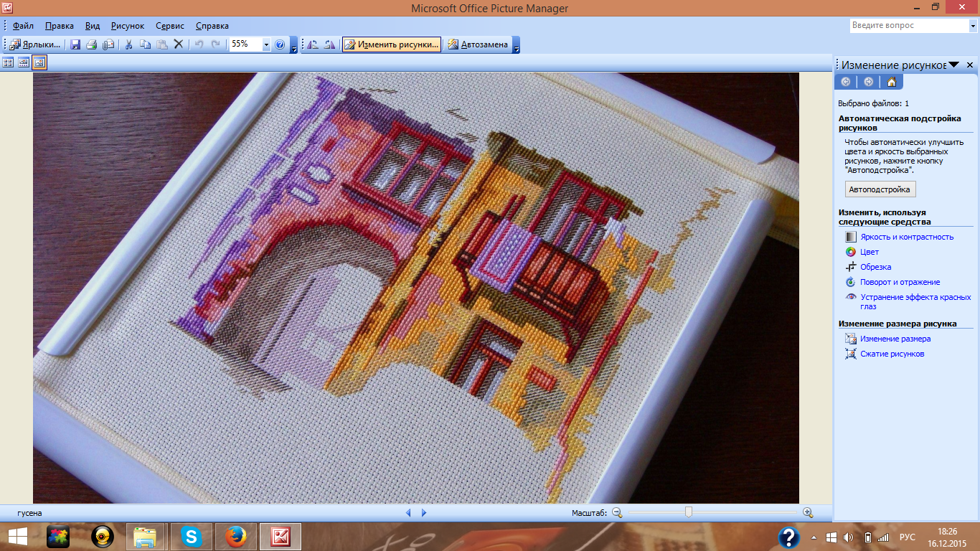
Task: Show the next picture with the right arrow
Action: click(424, 513)
